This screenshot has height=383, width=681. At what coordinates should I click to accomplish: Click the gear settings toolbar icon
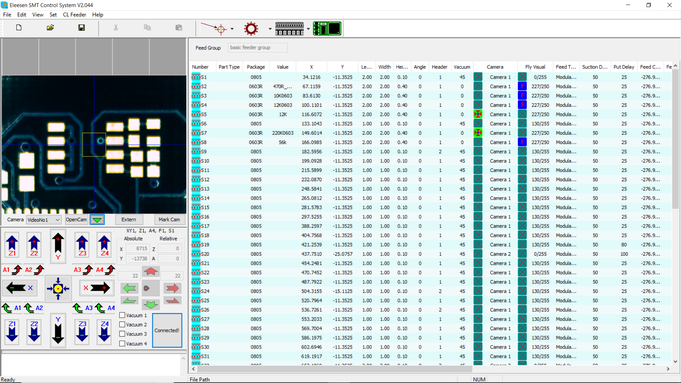pyautogui.click(x=251, y=29)
